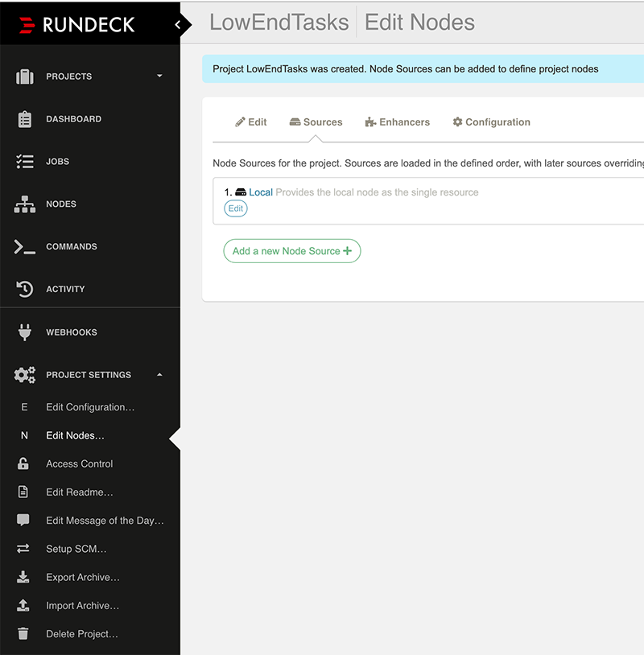The height and width of the screenshot is (655, 644).
Task: Click the Nodes network icon
Action: 25,204
